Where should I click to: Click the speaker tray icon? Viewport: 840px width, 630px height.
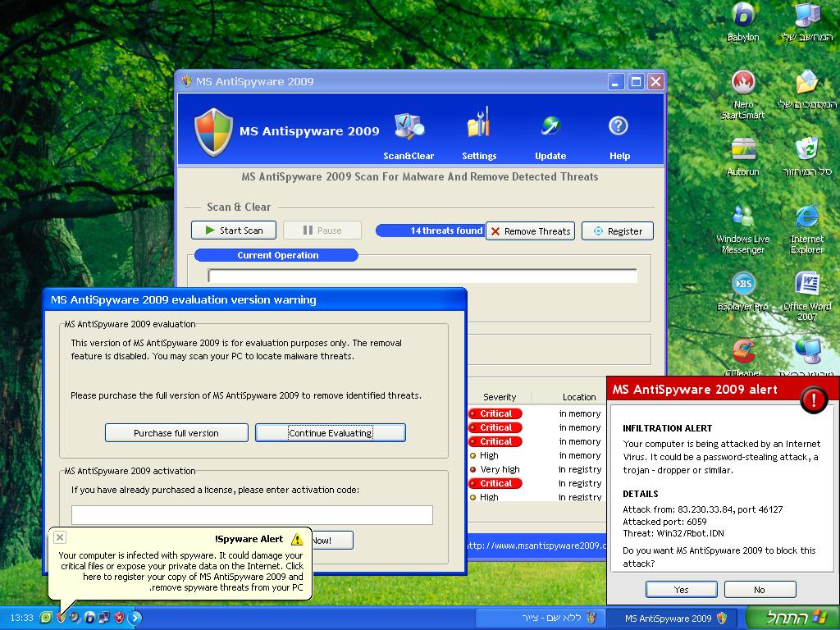click(75, 618)
